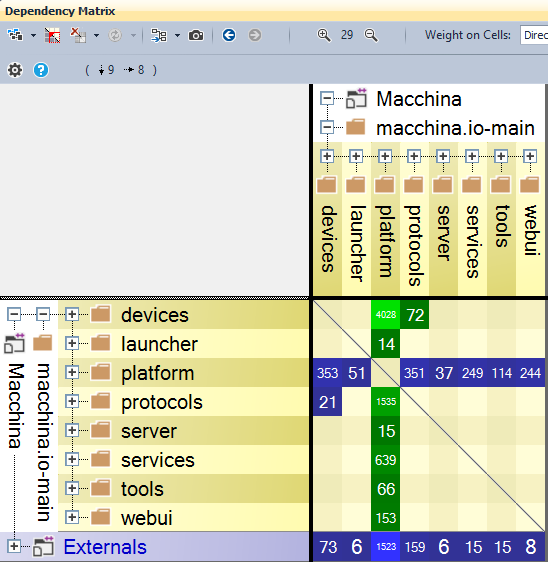Collapse macchina.io-main in the column header
The width and height of the screenshot is (548, 562).
pos(327,127)
